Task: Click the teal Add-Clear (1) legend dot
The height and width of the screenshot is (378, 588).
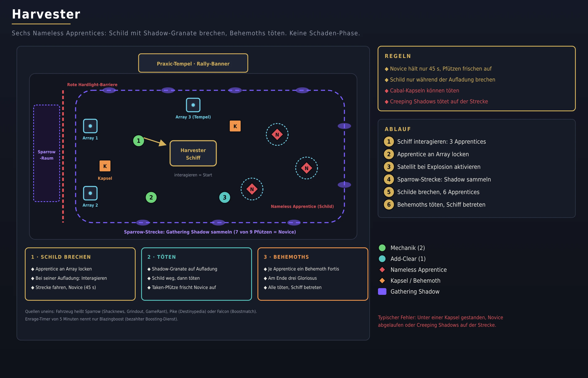Action: tap(382, 259)
